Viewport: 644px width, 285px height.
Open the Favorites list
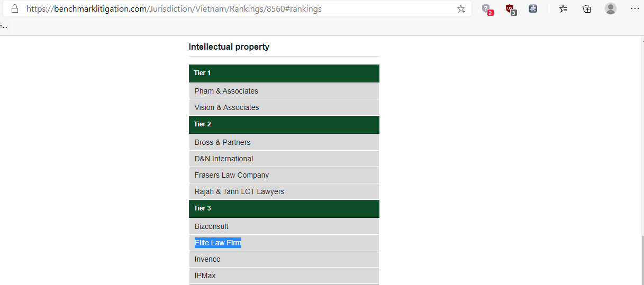[x=564, y=9]
